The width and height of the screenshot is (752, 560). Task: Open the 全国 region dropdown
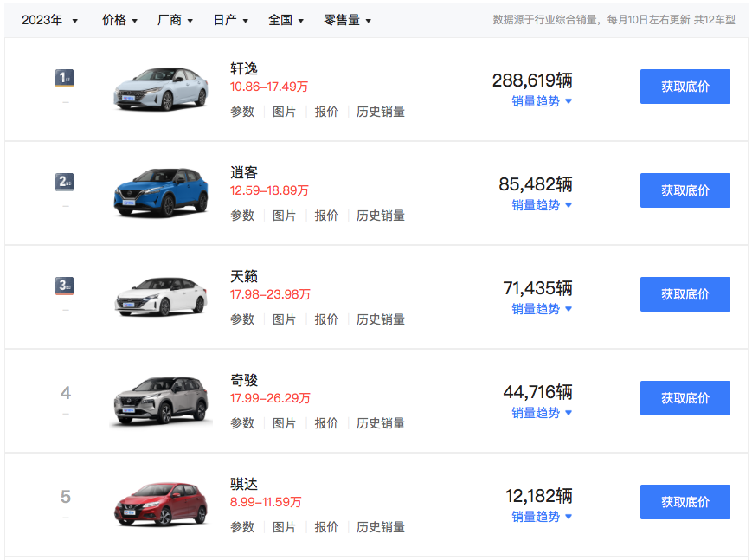pos(286,20)
